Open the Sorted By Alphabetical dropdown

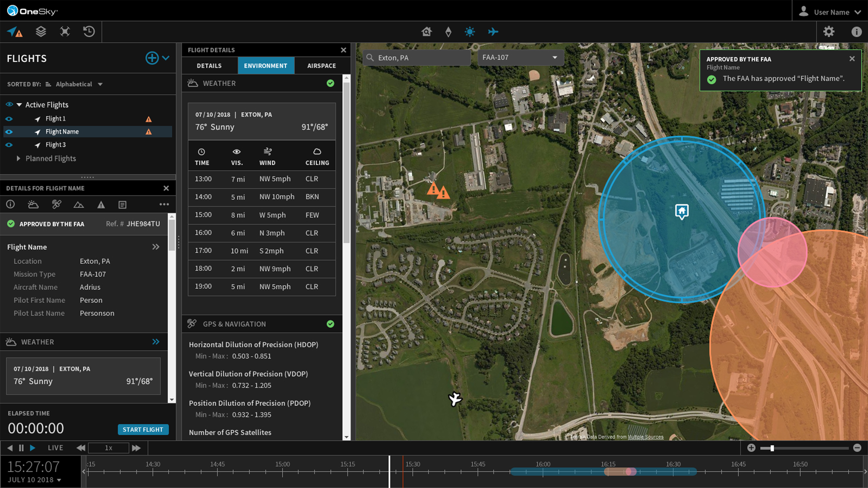click(78, 84)
